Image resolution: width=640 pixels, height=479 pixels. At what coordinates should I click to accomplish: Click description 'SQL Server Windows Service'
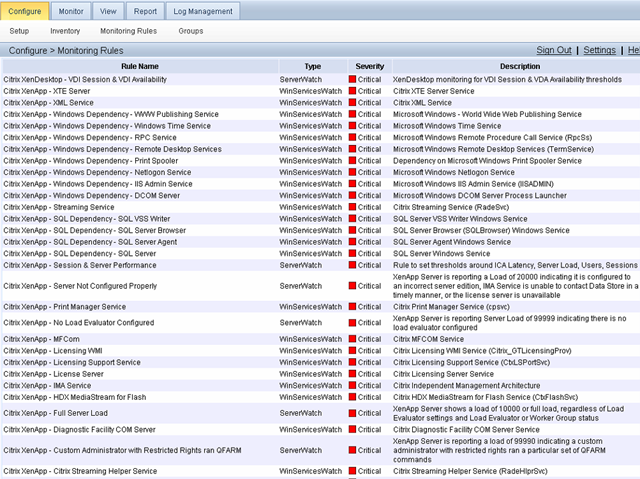click(442, 253)
